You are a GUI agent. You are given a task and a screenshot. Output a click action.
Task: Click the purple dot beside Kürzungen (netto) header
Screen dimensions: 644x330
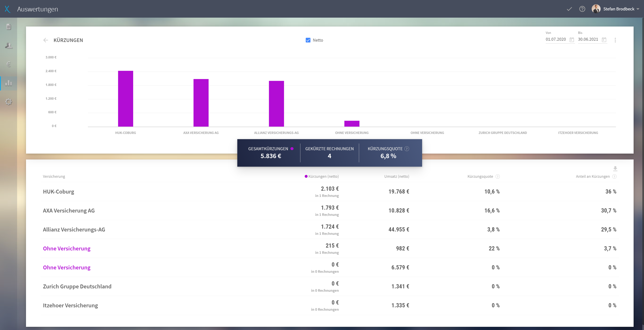[306, 176]
